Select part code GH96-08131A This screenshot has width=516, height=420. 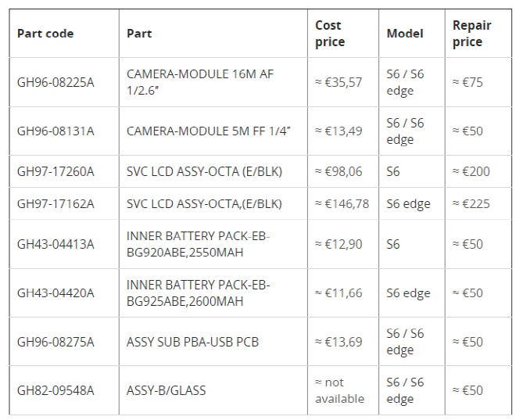(x=56, y=131)
